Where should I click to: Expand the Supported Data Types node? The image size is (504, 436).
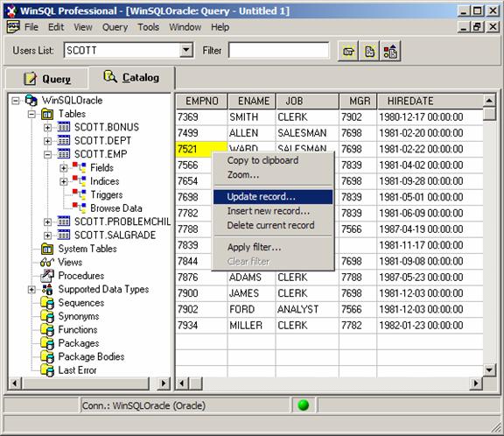tap(31, 290)
